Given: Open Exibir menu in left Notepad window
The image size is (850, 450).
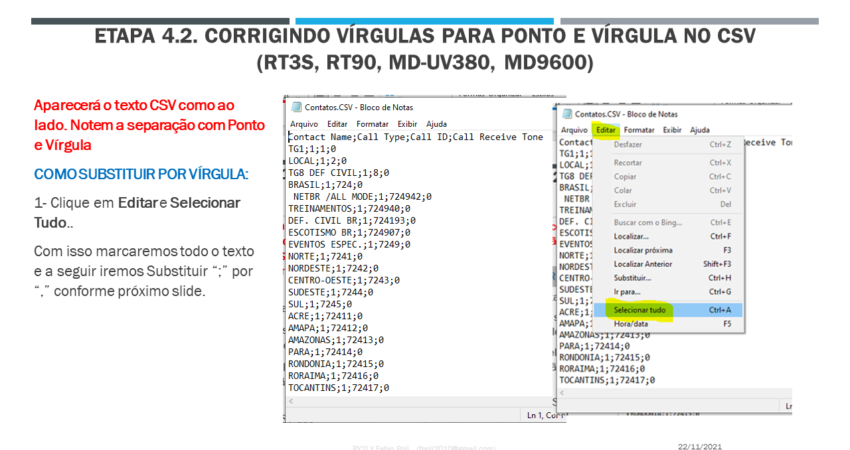Looking at the screenshot, I should pos(407,124).
